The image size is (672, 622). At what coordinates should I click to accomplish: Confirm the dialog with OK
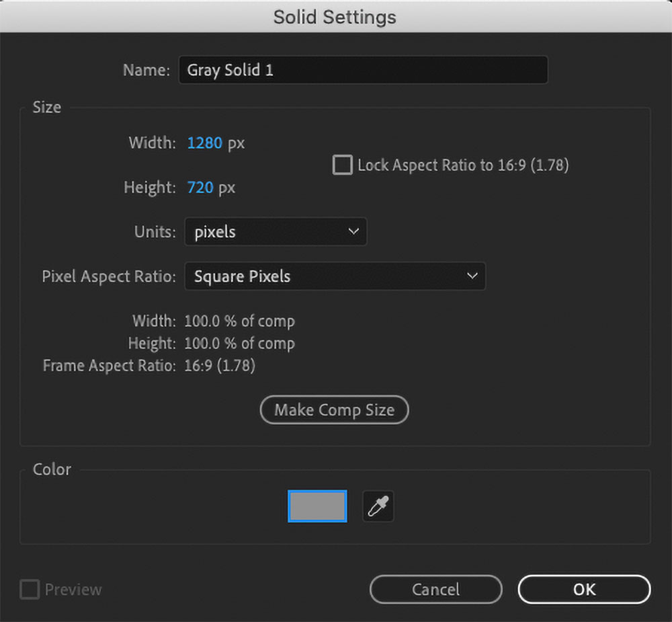(x=584, y=590)
